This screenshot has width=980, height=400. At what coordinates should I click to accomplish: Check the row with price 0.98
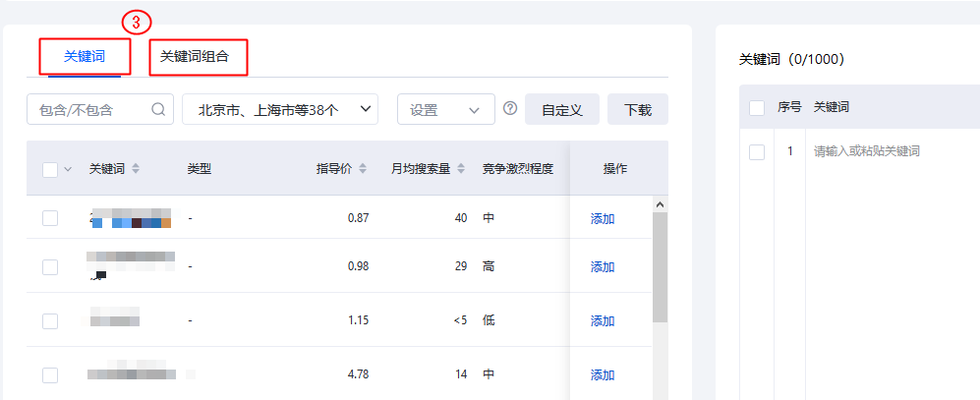[50, 267]
